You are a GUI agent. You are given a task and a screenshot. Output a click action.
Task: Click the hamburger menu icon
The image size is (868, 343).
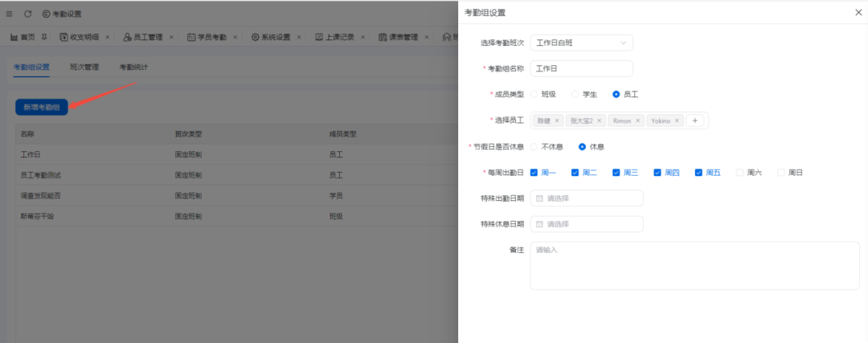[10, 14]
